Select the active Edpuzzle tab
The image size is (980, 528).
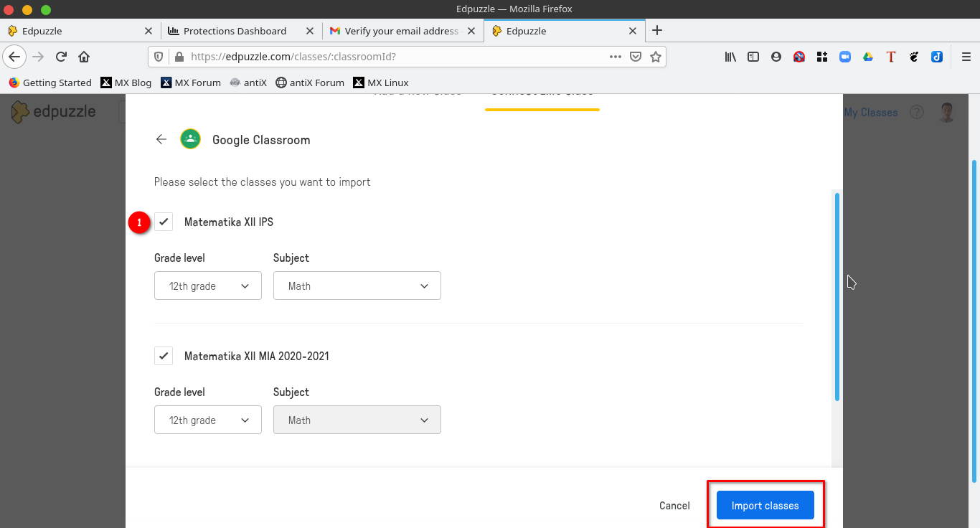(x=563, y=31)
